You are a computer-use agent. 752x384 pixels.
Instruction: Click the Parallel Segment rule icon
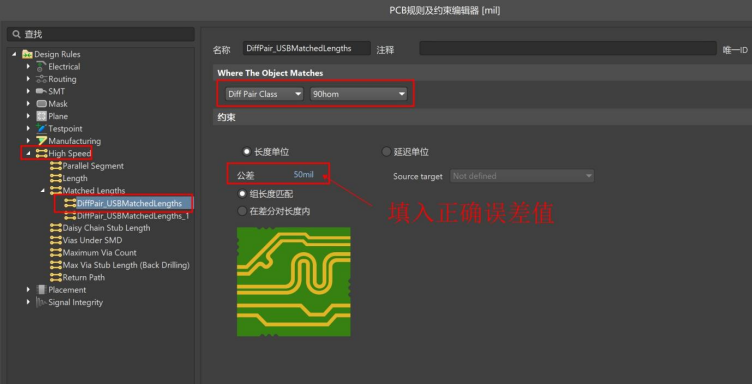point(56,166)
